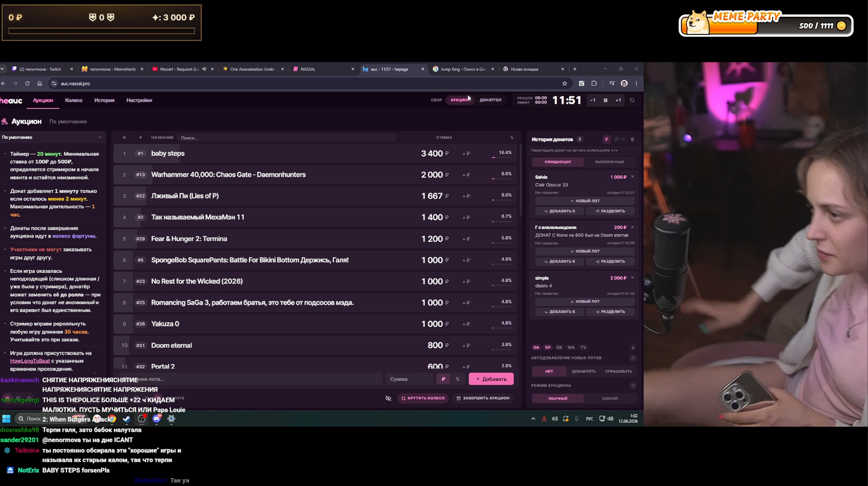The height and width of the screenshot is (486, 868).
Task: Set auto-add new lots to СПРАШИВАТЬ
Action: click(618, 371)
